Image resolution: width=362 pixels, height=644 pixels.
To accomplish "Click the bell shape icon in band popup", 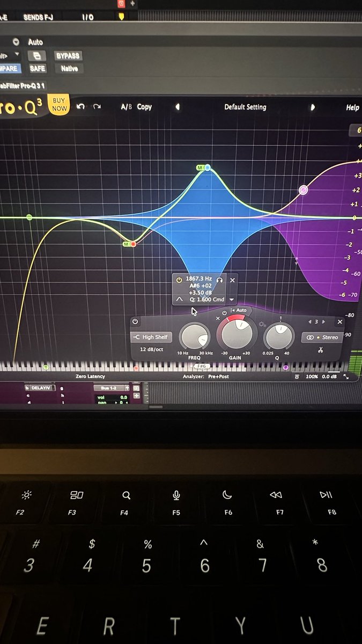I will 179,299.
